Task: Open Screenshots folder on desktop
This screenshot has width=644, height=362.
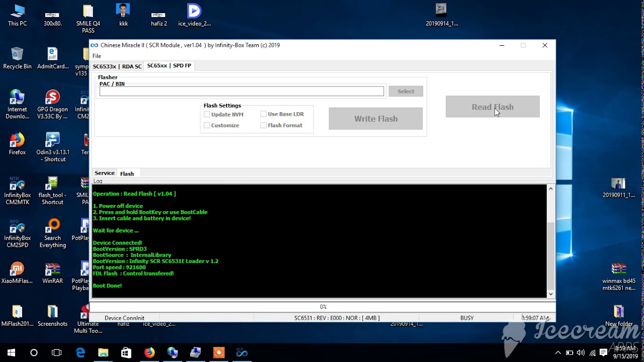Action: (53, 316)
